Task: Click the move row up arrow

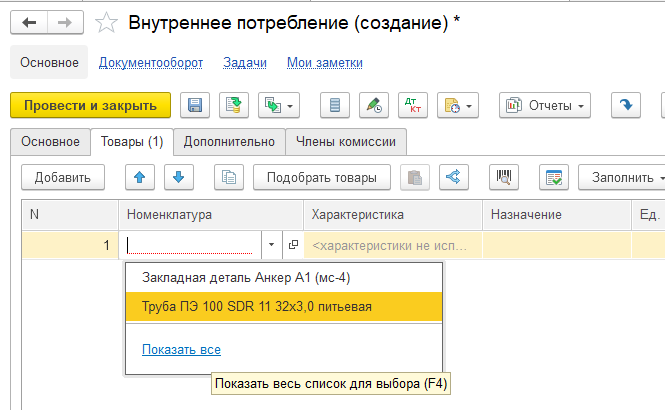Action: tap(138, 178)
